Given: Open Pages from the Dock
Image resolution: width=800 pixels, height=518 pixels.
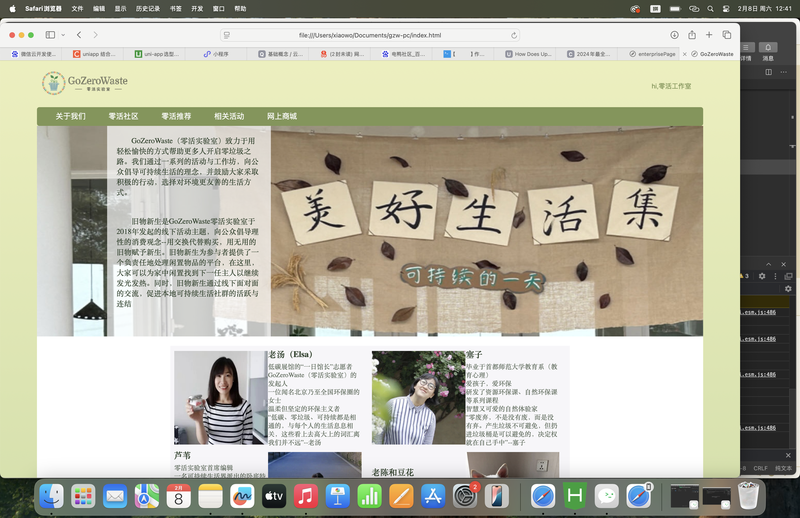Looking at the screenshot, I should coord(401,496).
